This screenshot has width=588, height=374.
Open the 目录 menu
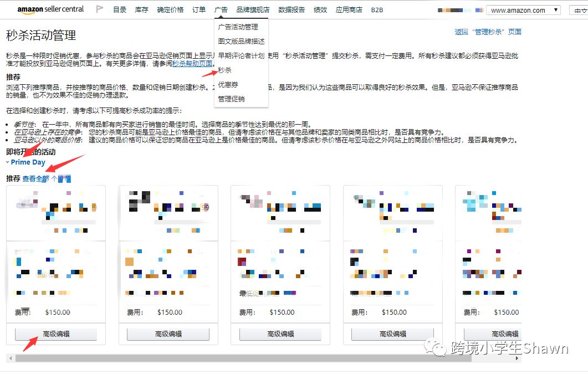120,10
